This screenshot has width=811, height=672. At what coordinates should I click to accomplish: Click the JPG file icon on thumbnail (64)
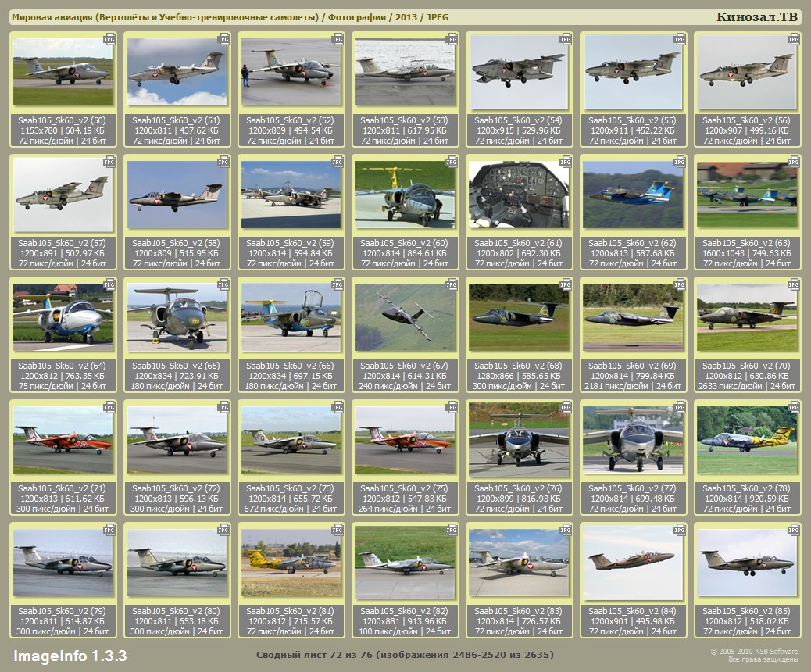(109, 284)
